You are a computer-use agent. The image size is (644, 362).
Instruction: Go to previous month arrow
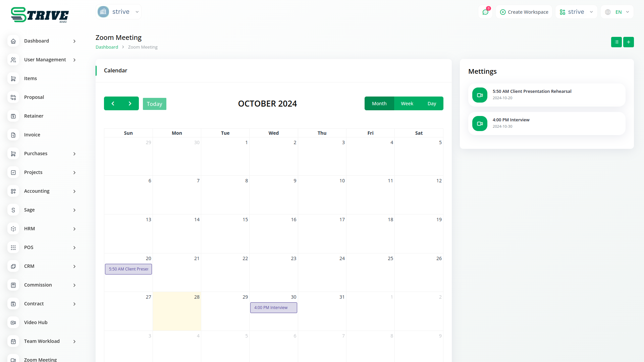pyautogui.click(x=113, y=104)
